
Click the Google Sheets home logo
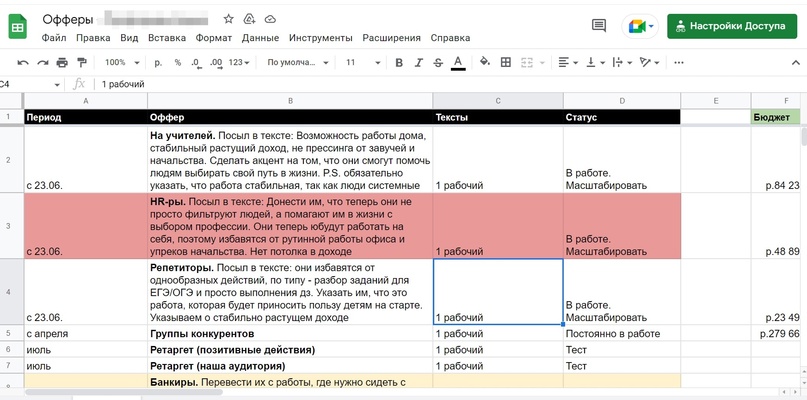pyautogui.click(x=18, y=27)
